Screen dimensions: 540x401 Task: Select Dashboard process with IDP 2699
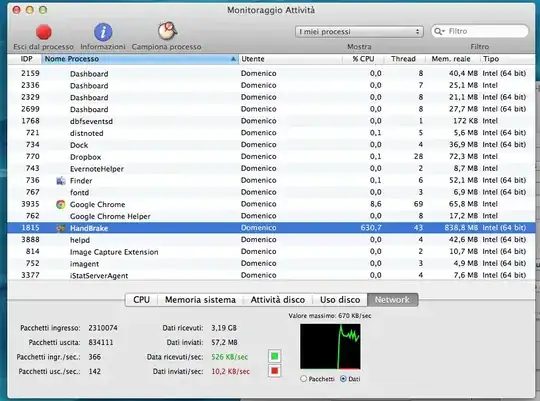coord(271,109)
